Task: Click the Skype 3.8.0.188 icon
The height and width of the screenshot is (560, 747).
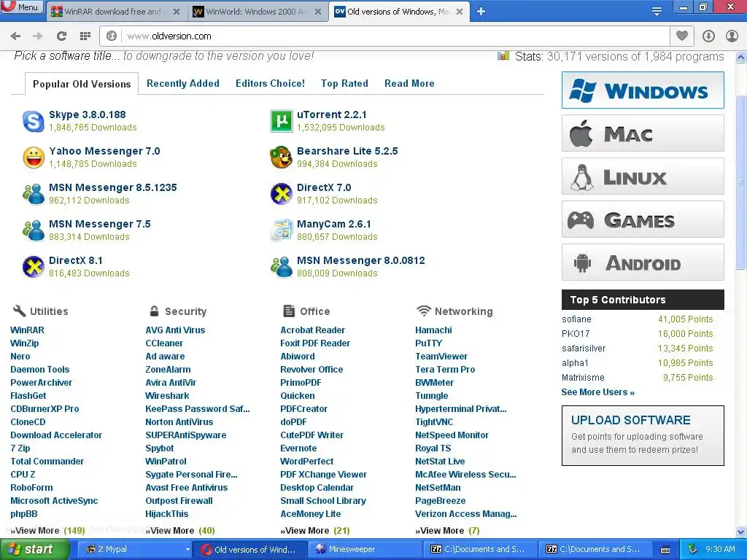Action: point(34,122)
